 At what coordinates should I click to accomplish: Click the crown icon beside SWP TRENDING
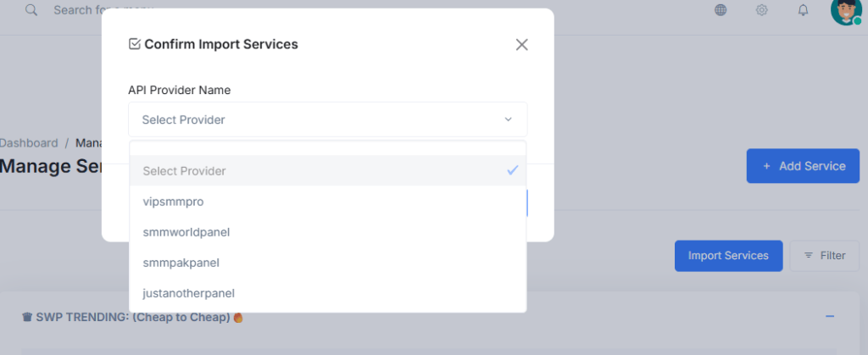click(27, 317)
